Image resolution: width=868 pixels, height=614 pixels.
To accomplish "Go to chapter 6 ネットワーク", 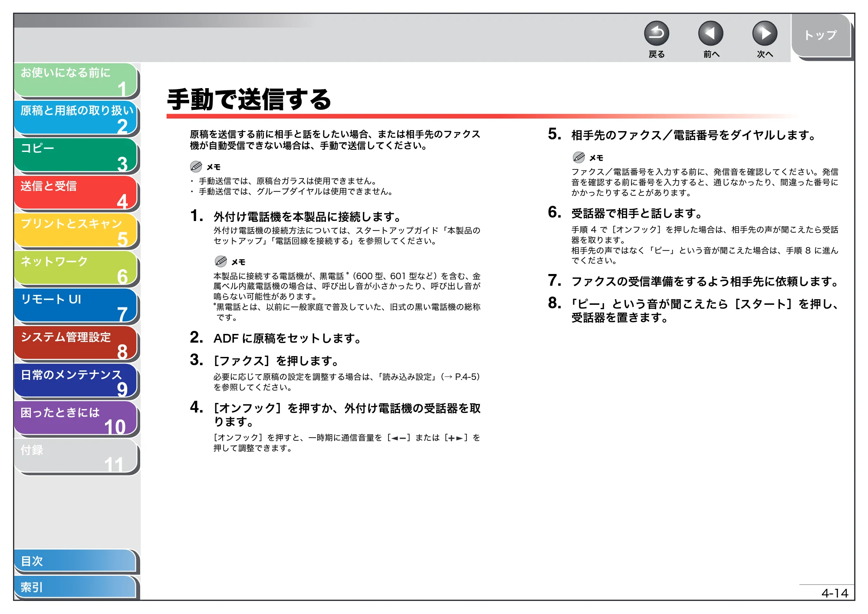I will pyautogui.click(x=76, y=269).
